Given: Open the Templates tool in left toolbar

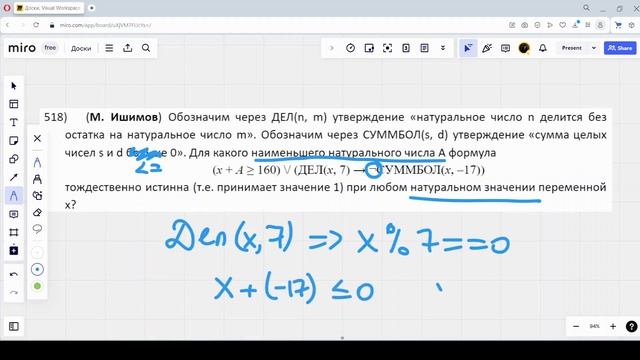Looking at the screenshot, I should [14, 104].
